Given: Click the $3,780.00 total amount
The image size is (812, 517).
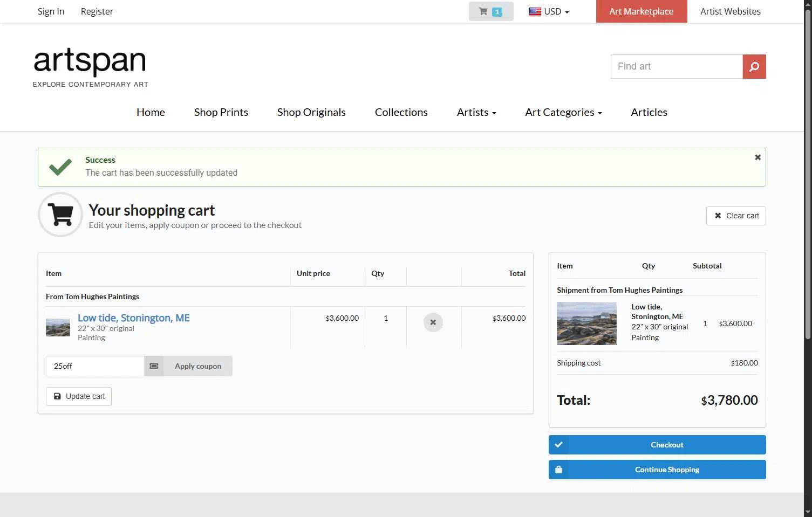Looking at the screenshot, I should point(729,400).
